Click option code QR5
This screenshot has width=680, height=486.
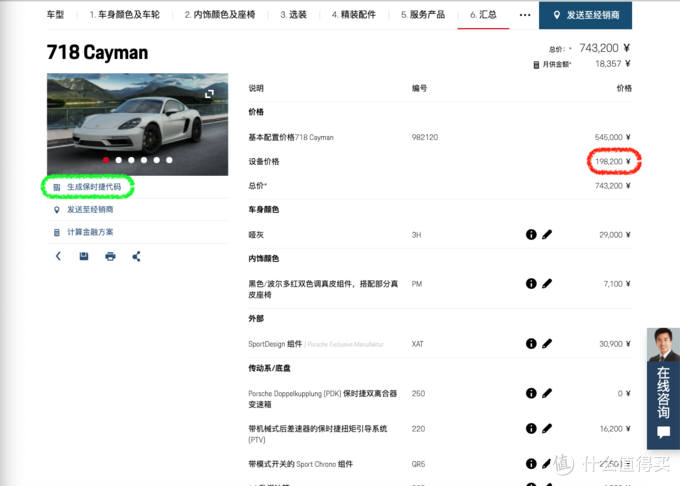(418, 464)
